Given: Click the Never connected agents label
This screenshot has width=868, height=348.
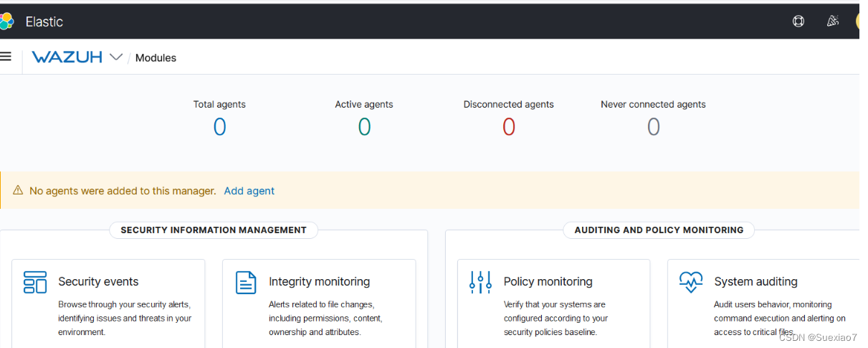Looking at the screenshot, I should coord(653,105).
